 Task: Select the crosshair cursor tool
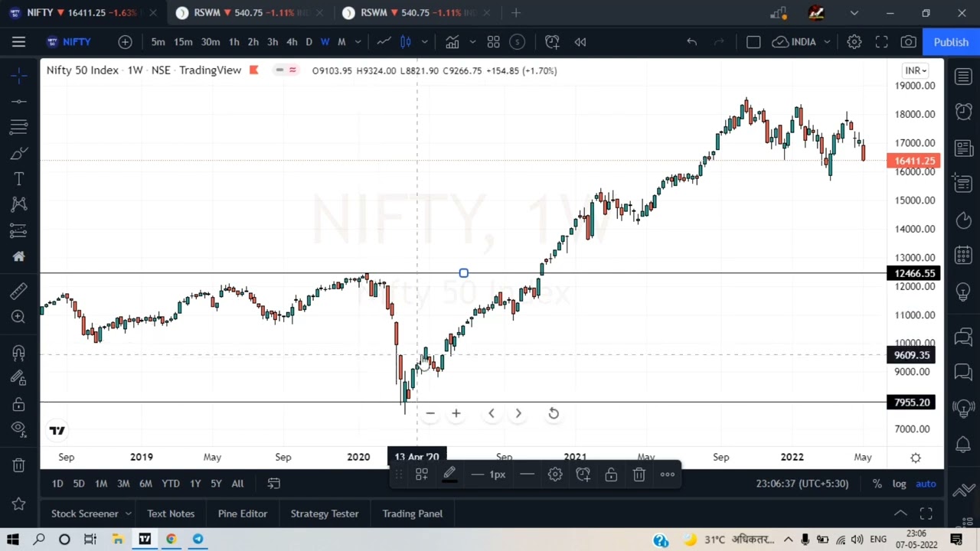19,75
